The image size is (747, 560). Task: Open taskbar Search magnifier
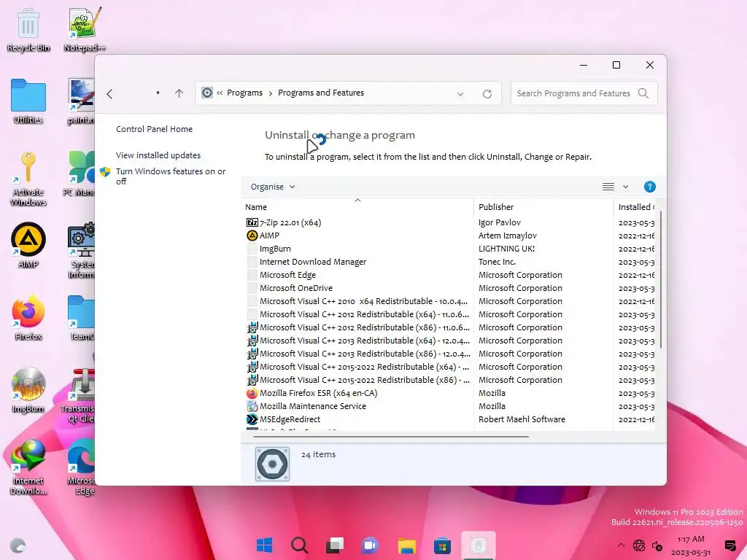pos(299,545)
